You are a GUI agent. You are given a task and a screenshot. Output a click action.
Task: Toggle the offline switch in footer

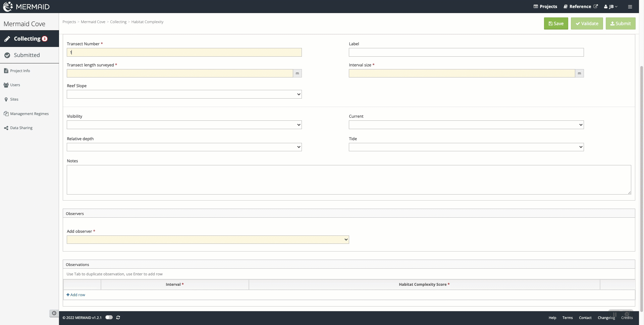click(x=109, y=317)
